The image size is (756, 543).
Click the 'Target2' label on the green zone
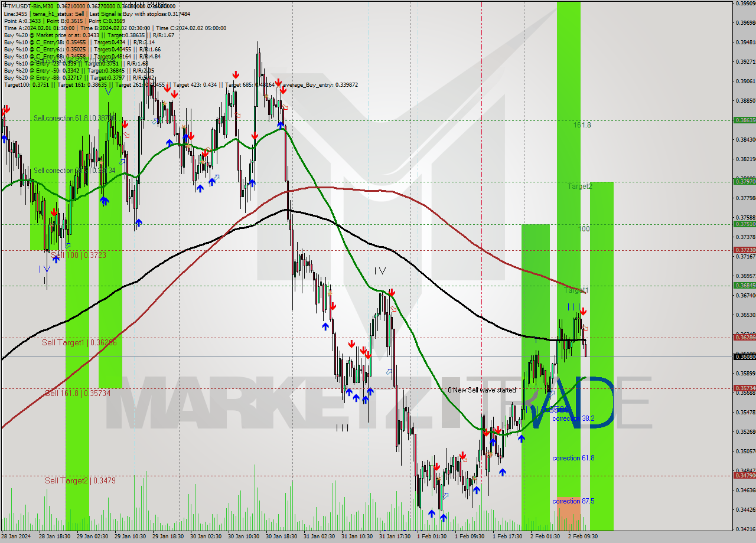579,187
